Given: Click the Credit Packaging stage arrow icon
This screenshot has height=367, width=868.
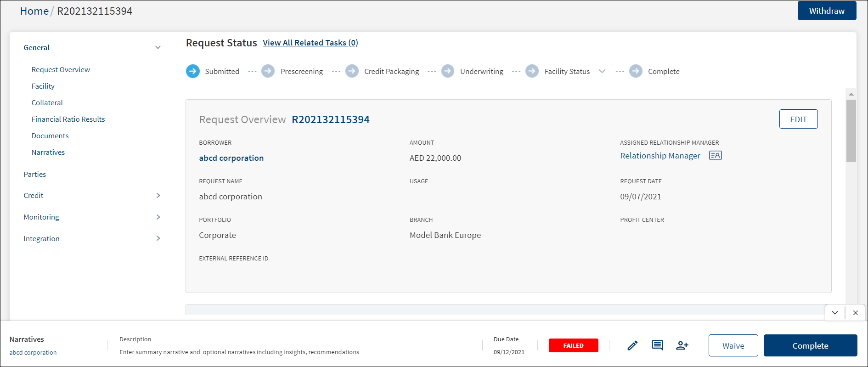Looking at the screenshot, I should click(x=352, y=71).
